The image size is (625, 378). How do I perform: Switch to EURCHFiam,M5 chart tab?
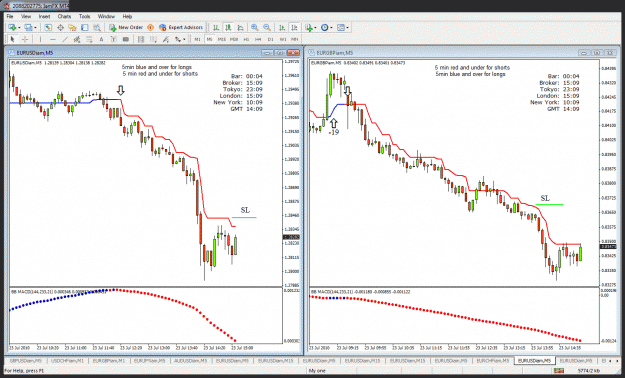[x=493, y=360]
